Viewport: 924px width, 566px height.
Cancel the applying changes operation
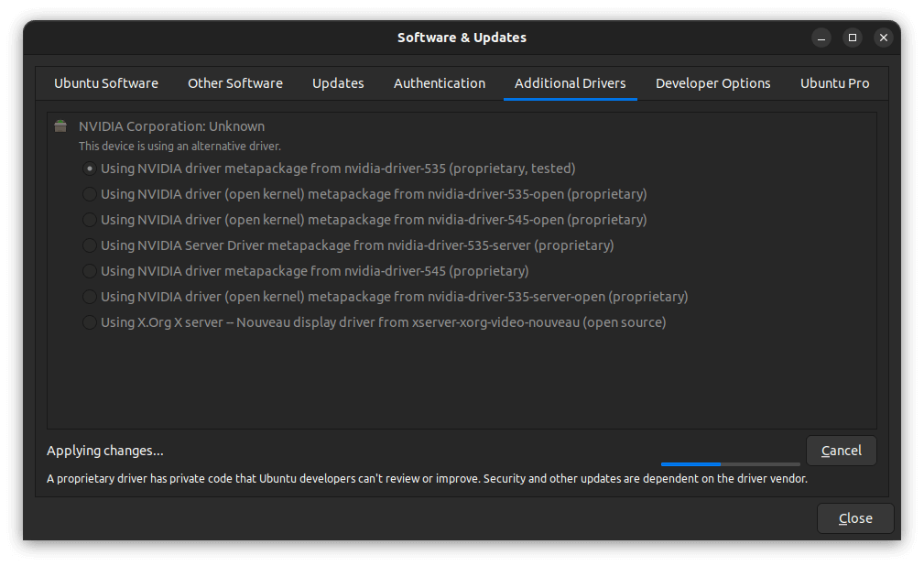tap(841, 451)
